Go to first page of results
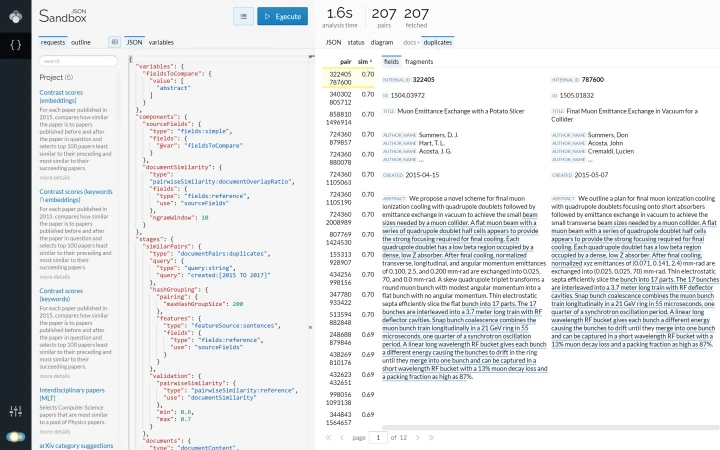 [328, 438]
